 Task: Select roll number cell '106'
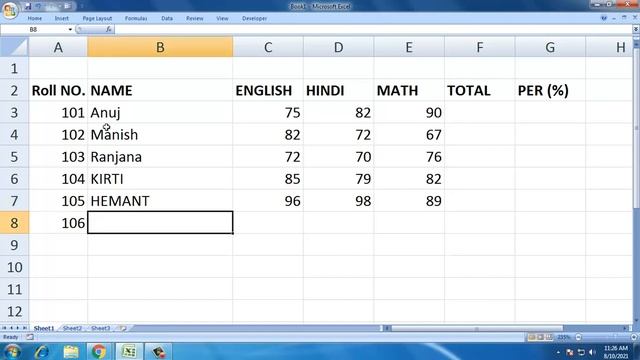click(58, 222)
